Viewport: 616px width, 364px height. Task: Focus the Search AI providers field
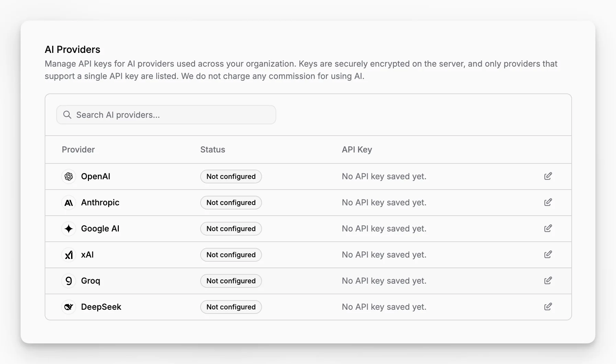click(166, 115)
